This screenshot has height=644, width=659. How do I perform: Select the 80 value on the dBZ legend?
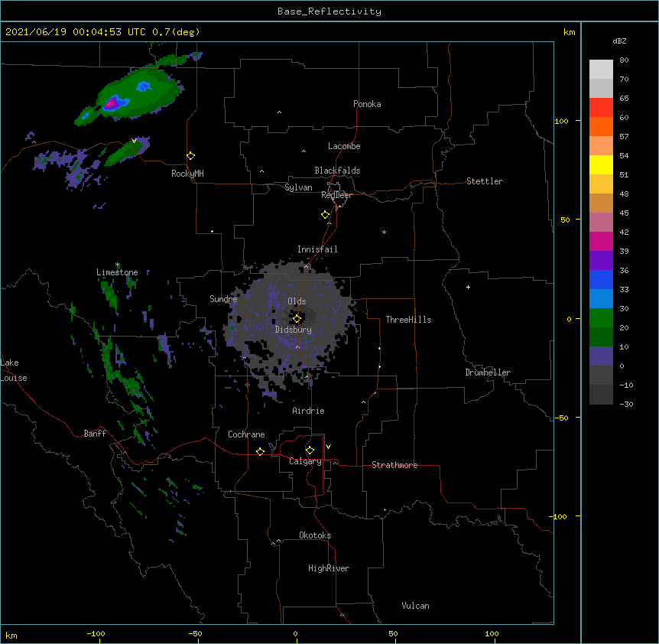tap(624, 60)
